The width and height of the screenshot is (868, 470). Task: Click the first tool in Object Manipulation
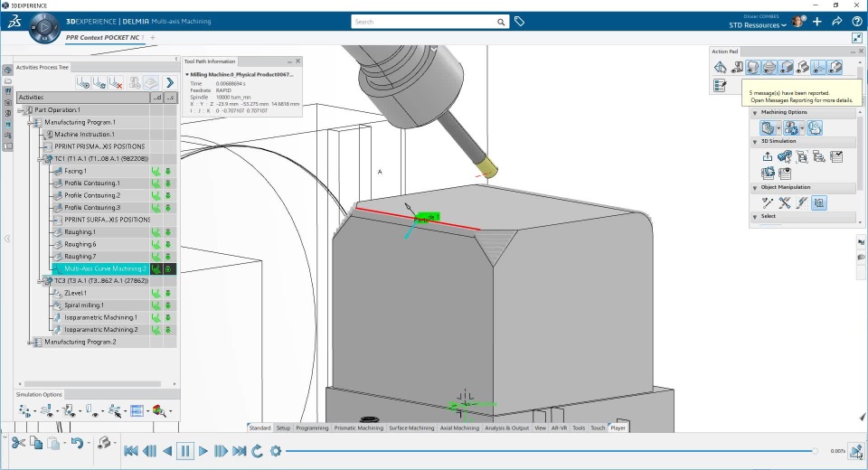pos(768,203)
